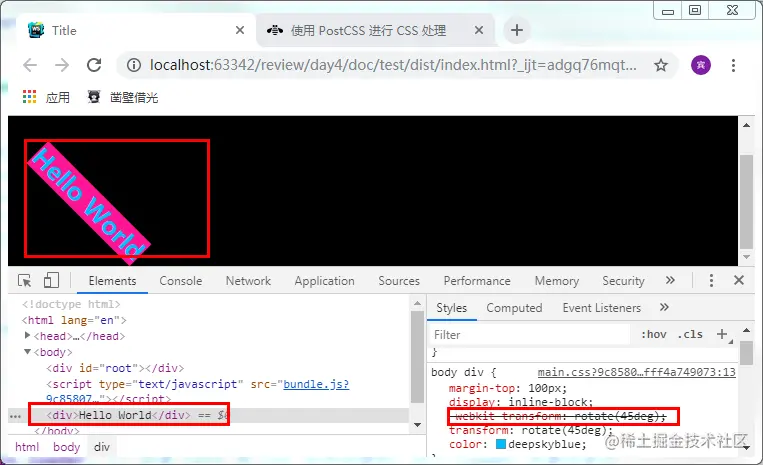763x465 pixels.
Task: Toggle the .cls class editor button
Action: tap(690, 335)
